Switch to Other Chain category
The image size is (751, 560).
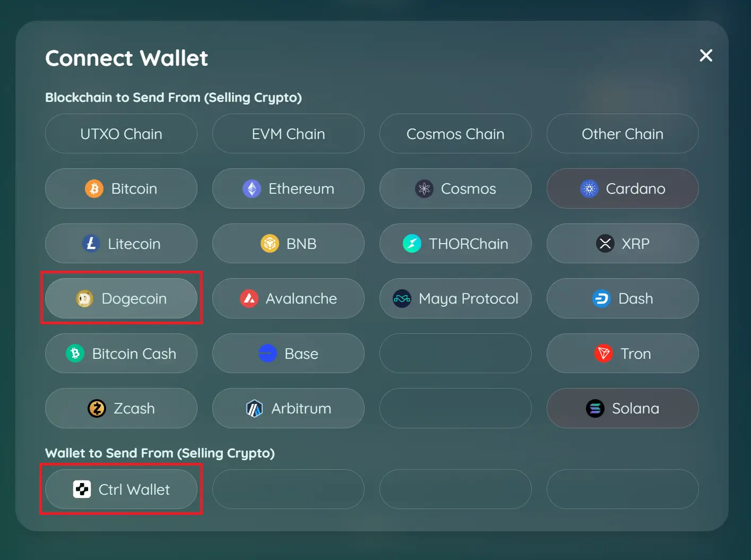tap(623, 134)
